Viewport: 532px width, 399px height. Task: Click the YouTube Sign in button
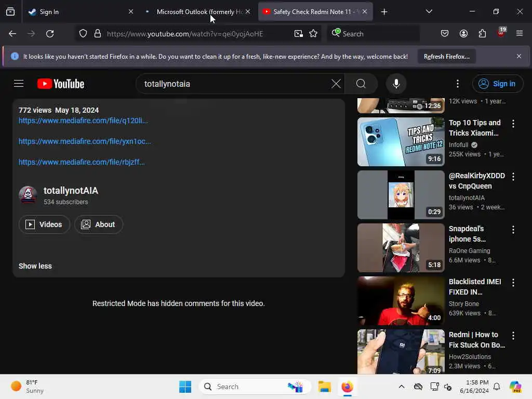(x=497, y=84)
